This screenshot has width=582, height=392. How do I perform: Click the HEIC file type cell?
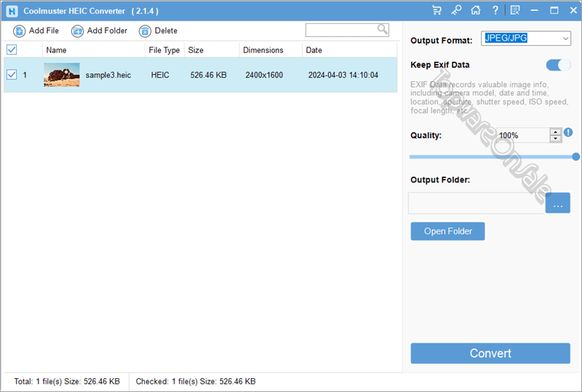[x=160, y=75]
